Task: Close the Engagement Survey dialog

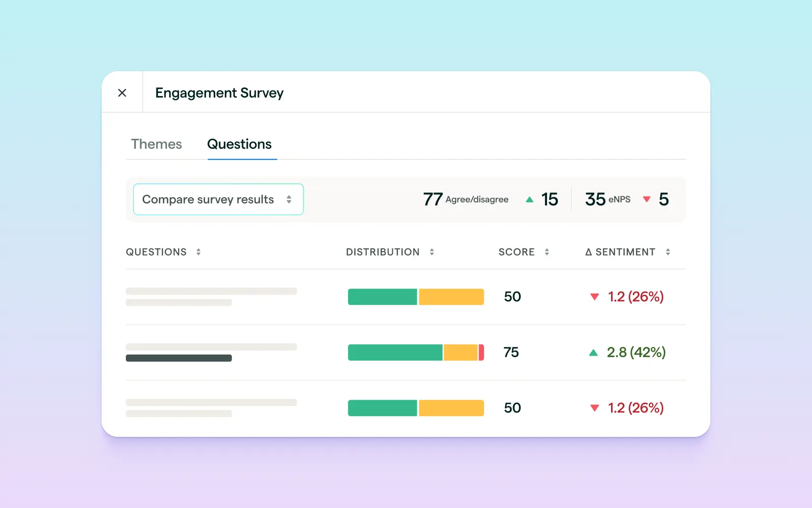Action: [x=122, y=92]
